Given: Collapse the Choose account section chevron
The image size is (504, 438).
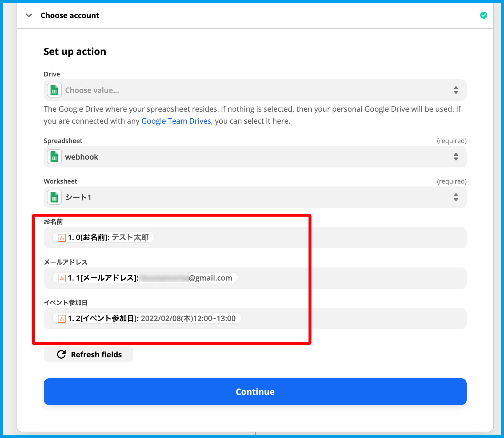Looking at the screenshot, I should tap(29, 15).
